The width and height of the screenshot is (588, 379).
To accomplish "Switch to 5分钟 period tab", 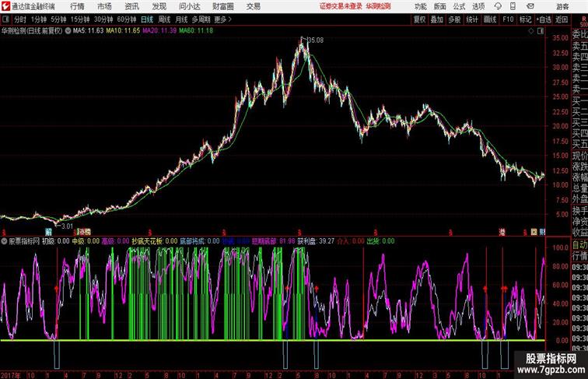I will [x=58, y=19].
